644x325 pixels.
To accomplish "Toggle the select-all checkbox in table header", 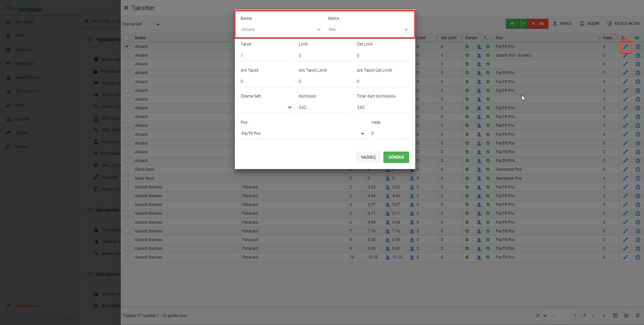I will click(x=127, y=38).
